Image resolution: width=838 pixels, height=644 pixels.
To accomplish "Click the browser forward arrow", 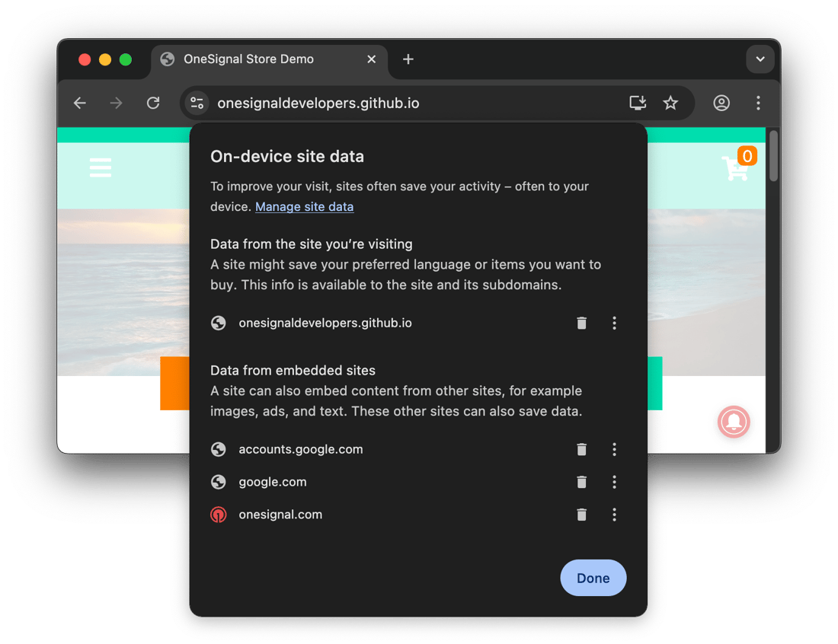I will tap(116, 103).
